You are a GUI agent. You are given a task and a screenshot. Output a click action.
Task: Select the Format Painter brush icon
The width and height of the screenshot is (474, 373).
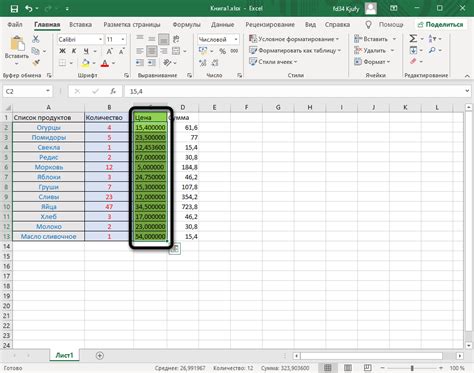click(x=36, y=62)
